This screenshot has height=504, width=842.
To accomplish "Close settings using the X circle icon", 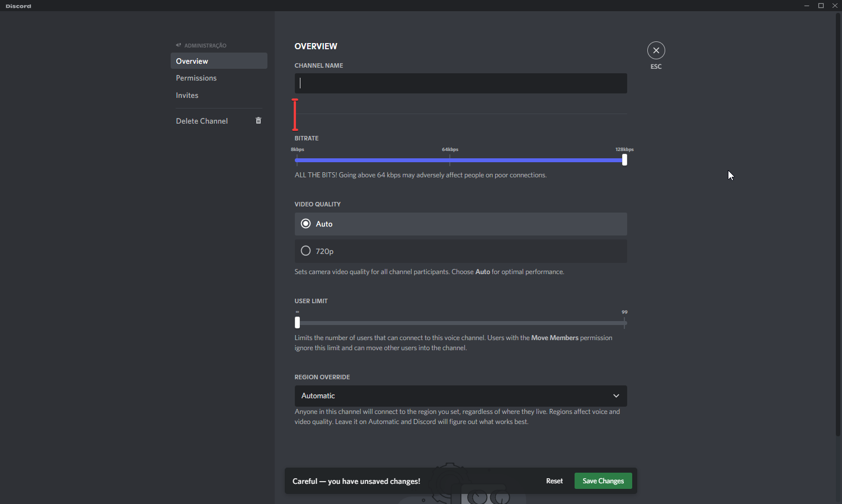I will pyautogui.click(x=656, y=50).
